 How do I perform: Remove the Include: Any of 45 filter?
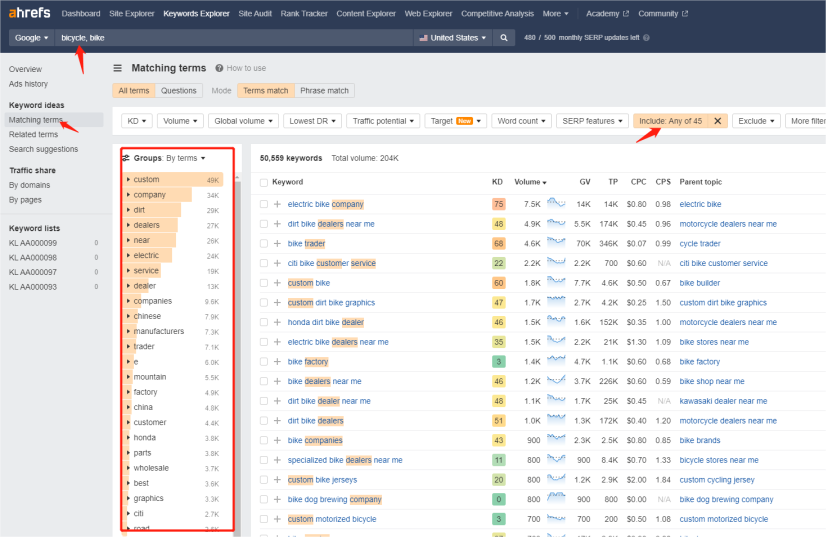(717, 121)
